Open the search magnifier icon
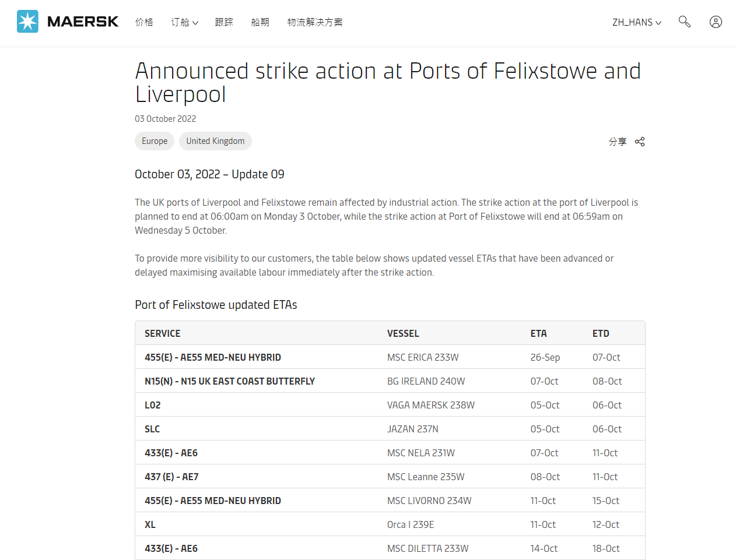 685,22
